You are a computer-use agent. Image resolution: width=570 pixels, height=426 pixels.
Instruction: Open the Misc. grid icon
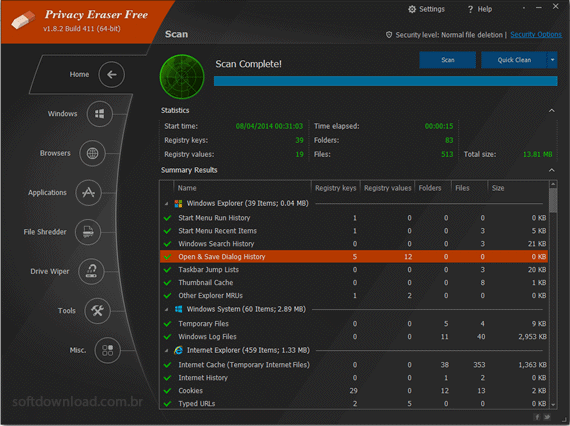tap(108, 350)
